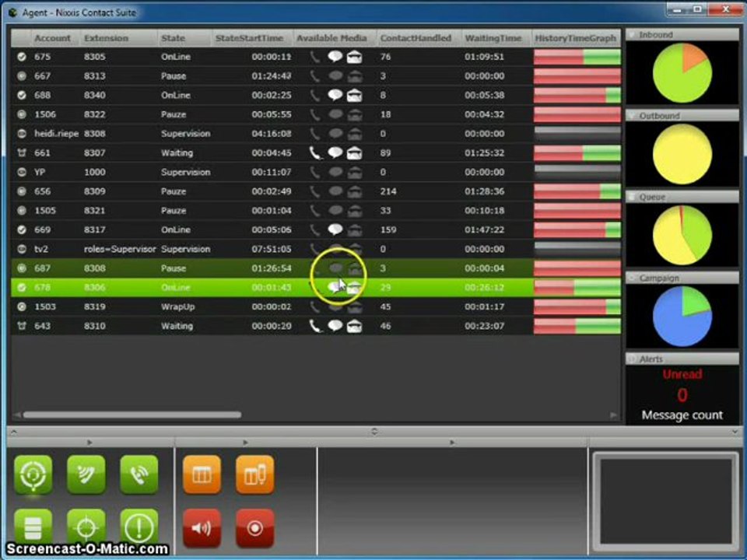Viewport: 747px width, 560px height.
Task: Click the chat bubble icon for agent 675
Action: [x=335, y=56]
